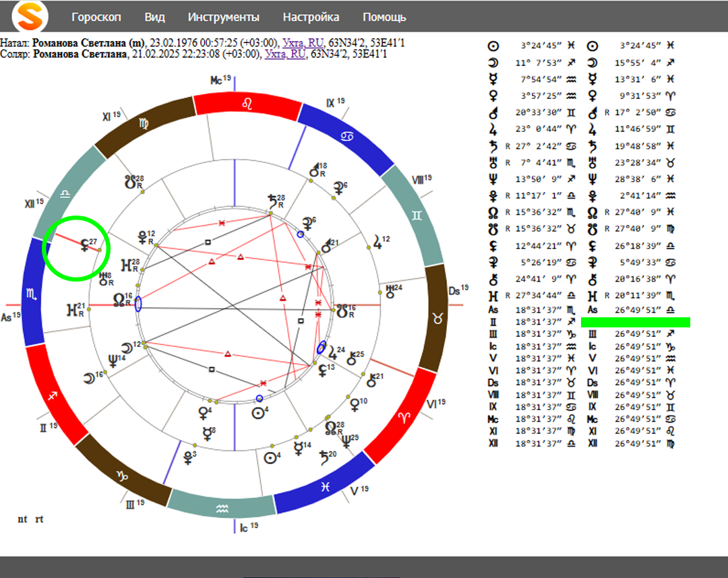Click the Mercury glyph marked 14
Screen dimensions: 728x578
pos(299,449)
